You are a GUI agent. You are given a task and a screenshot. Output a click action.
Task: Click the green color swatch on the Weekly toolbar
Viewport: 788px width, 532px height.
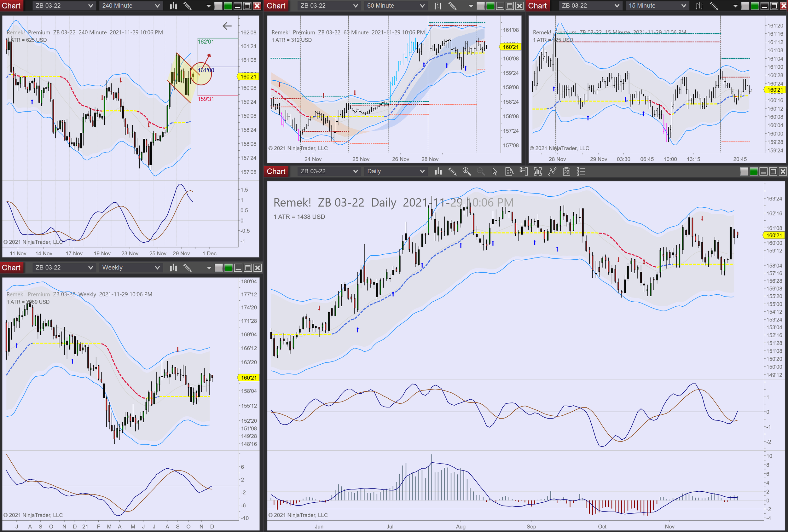(x=228, y=268)
